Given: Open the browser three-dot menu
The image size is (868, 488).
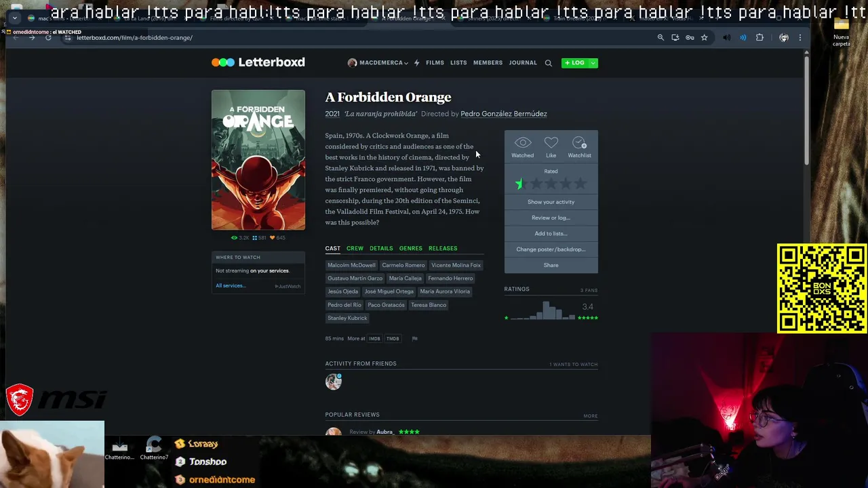Looking at the screenshot, I should pos(800,38).
